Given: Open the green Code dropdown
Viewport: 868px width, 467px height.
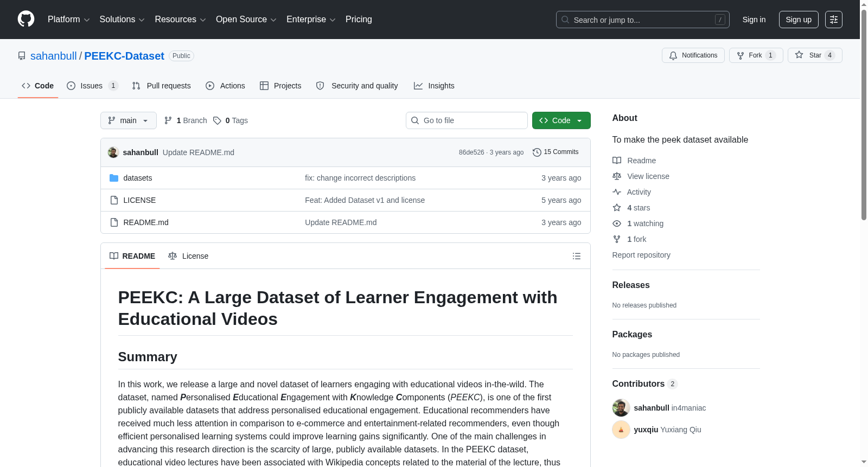Looking at the screenshot, I should pyautogui.click(x=561, y=120).
